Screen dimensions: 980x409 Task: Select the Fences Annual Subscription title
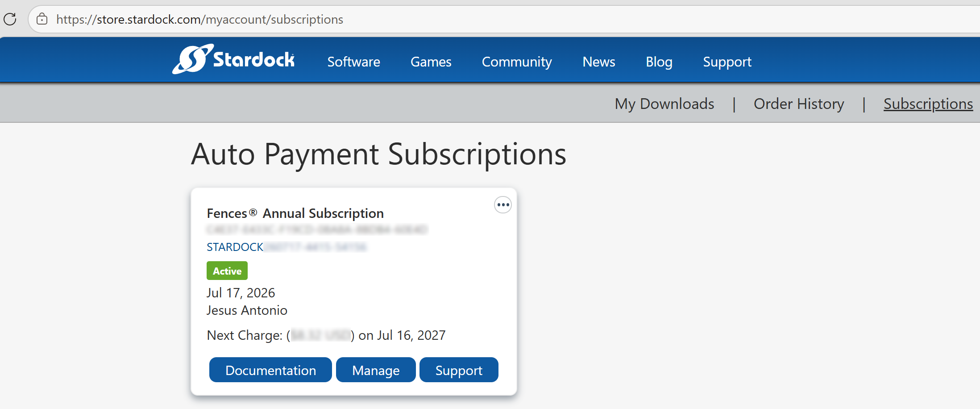pyautogui.click(x=295, y=213)
